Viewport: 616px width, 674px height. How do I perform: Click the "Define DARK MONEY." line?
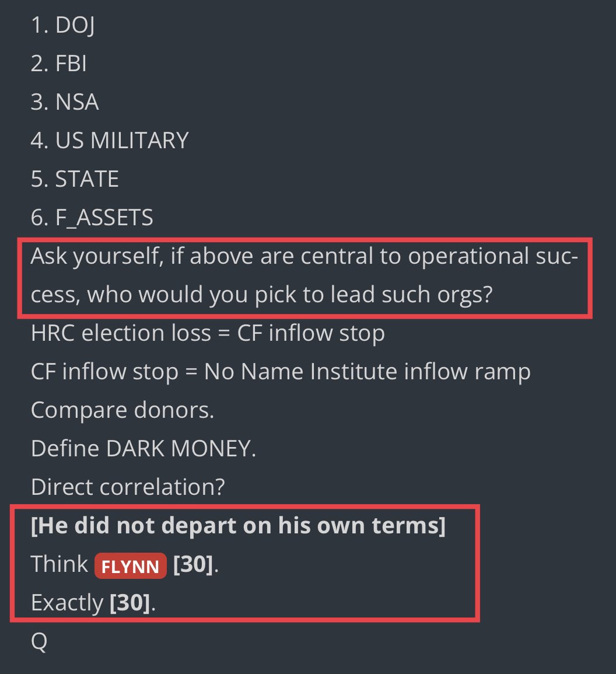pyautogui.click(x=143, y=449)
